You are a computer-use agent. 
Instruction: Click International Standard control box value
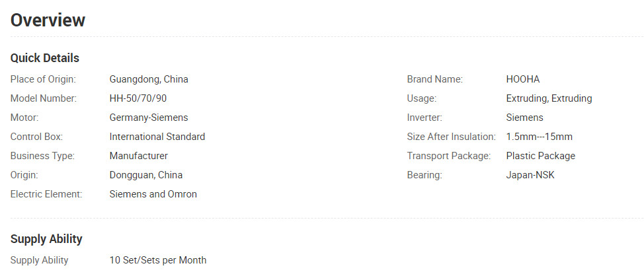tap(157, 137)
